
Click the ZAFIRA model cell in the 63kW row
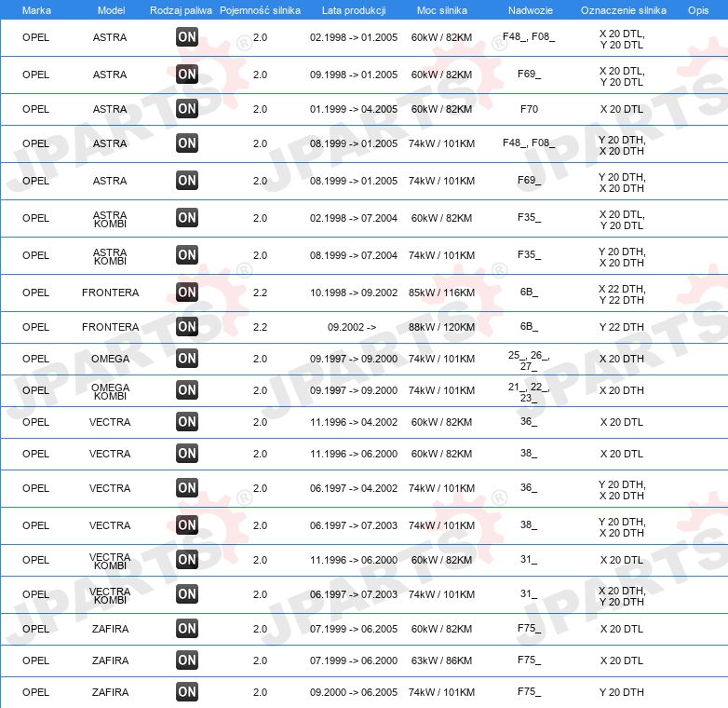click(110, 660)
